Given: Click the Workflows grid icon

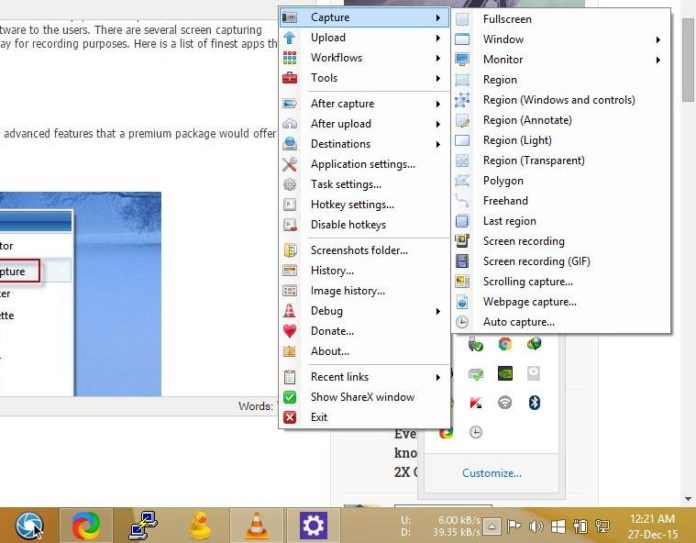Looking at the screenshot, I should tap(289, 58).
